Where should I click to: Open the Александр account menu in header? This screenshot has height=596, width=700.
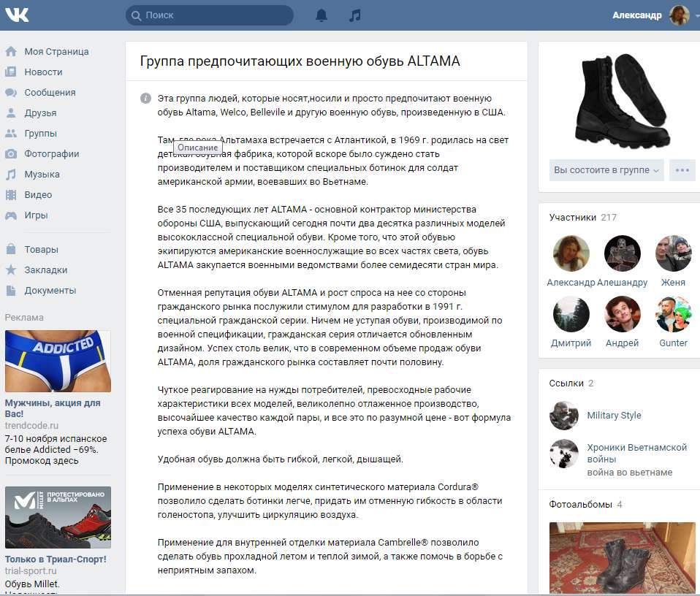point(636,15)
